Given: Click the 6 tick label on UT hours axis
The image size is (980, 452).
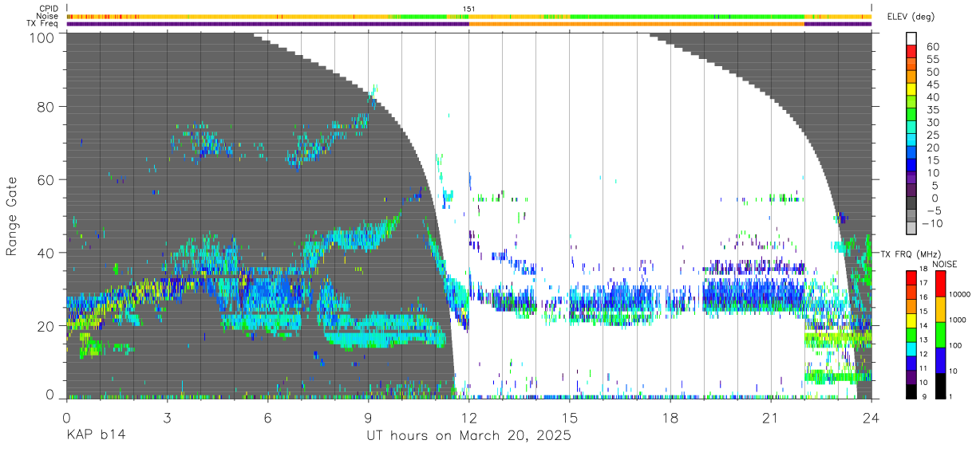Looking at the screenshot, I should (267, 417).
